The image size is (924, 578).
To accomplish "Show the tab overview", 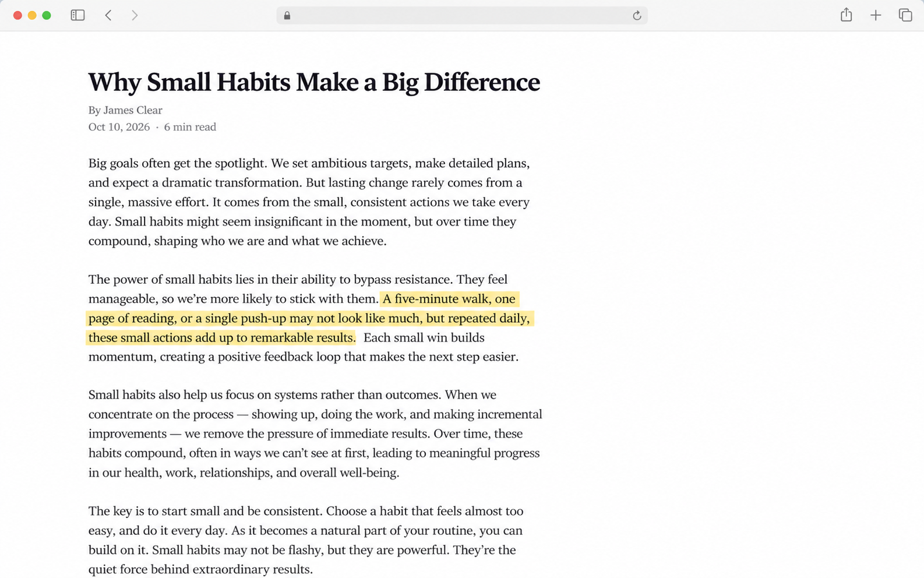I will (x=905, y=15).
